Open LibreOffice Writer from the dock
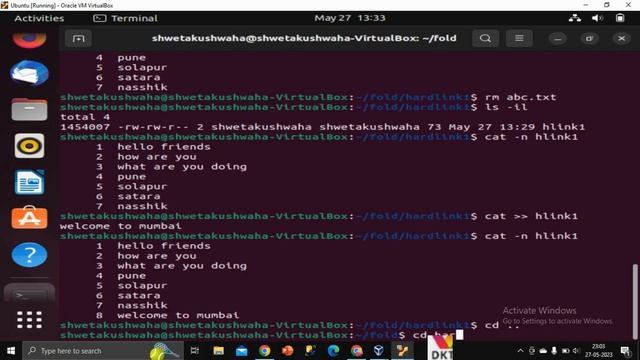The height and width of the screenshot is (360, 640). 29,182
